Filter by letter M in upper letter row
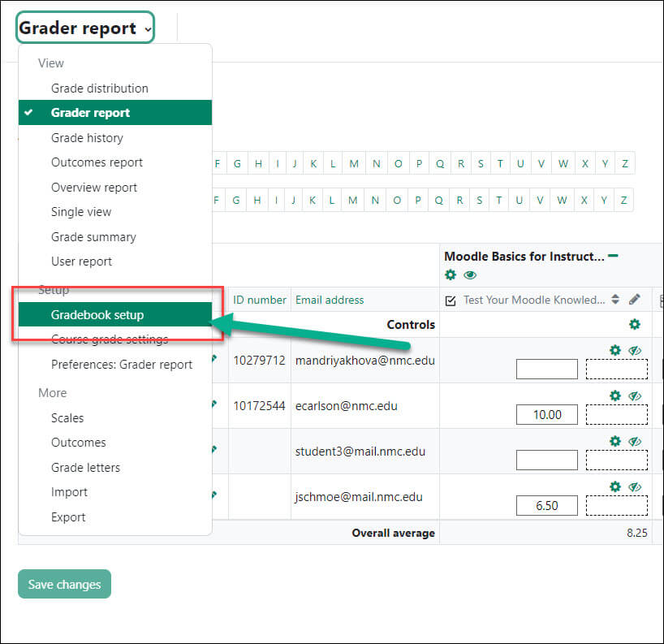This screenshot has width=664, height=644. coord(354,163)
